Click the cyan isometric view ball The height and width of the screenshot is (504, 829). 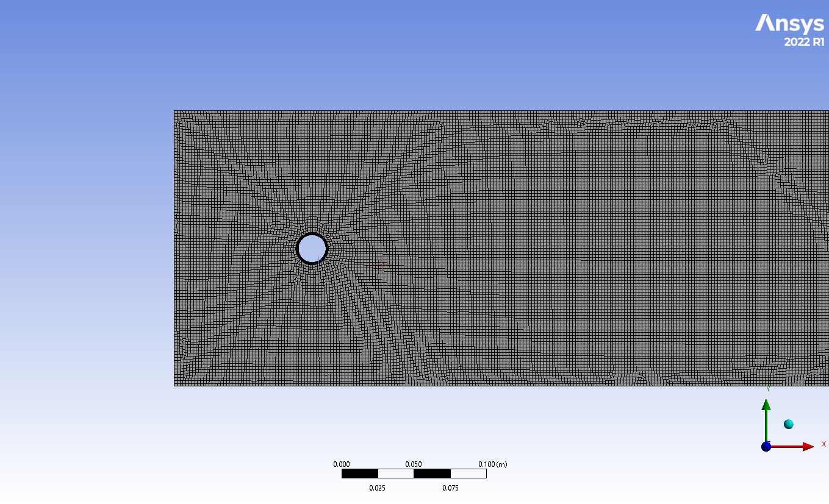789,424
